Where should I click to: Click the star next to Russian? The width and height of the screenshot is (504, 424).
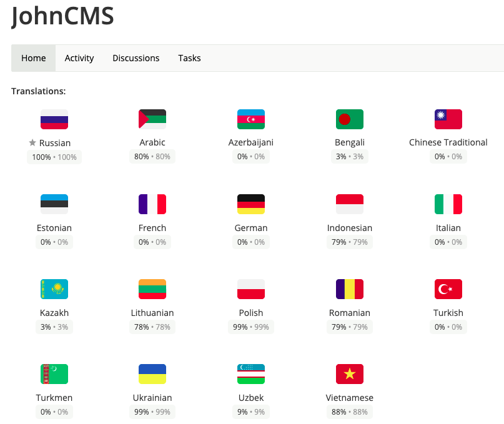(x=32, y=143)
